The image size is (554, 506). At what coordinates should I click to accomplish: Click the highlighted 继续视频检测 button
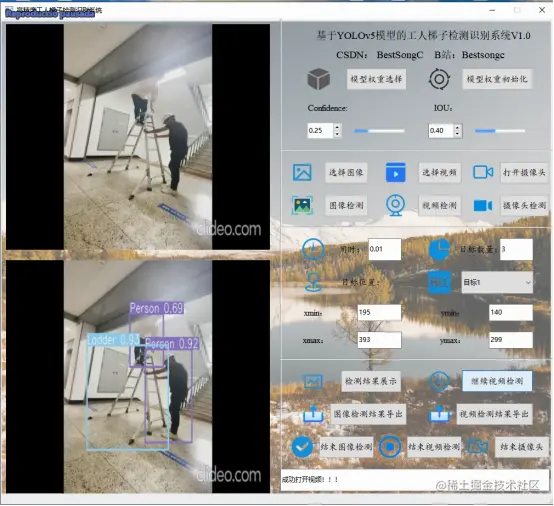(x=497, y=381)
